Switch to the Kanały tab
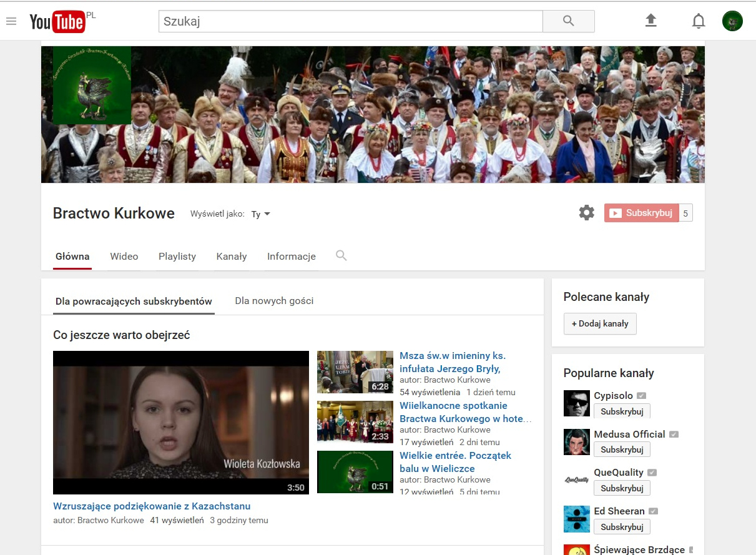This screenshot has height=555, width=756. [x=232, y=257]
